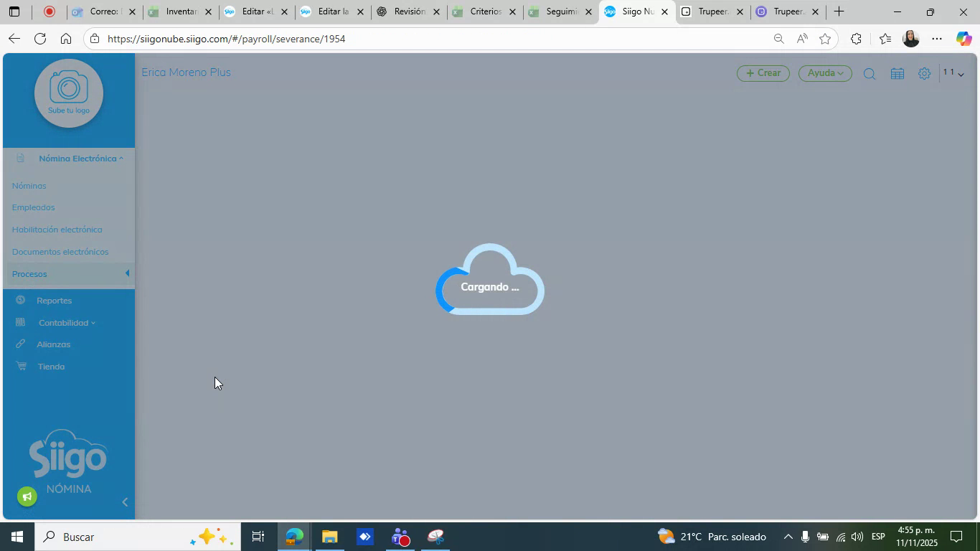The width and height of the screenshot is (980, 551).
Task: Show hidden system tray icons
Action: (788, 537)
